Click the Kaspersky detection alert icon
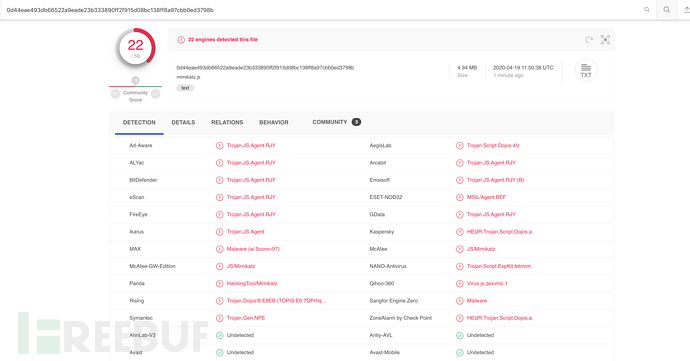The height and width of the screenshot is (361, 690). [x=460, y=232]
